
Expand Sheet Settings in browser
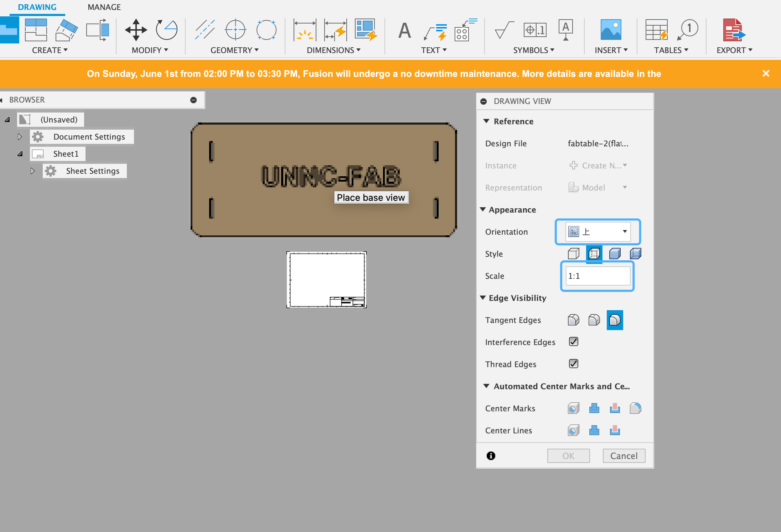pos(33,171)
